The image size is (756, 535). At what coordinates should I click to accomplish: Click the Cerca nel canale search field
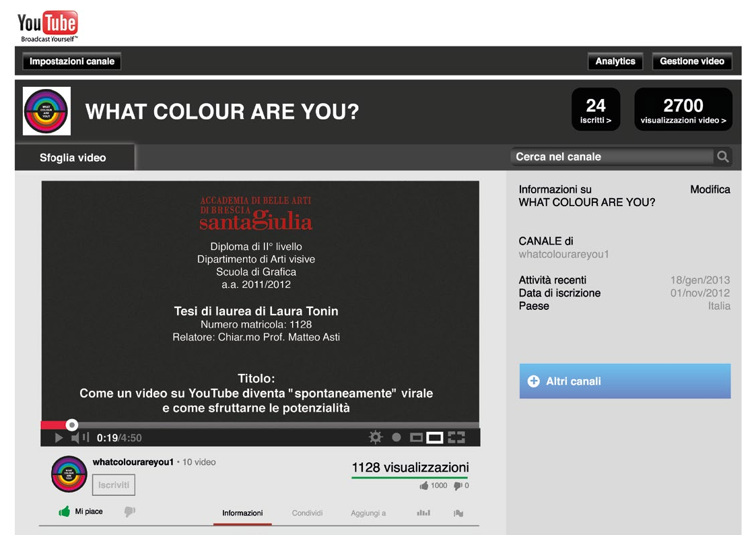[x=613, y=157]
